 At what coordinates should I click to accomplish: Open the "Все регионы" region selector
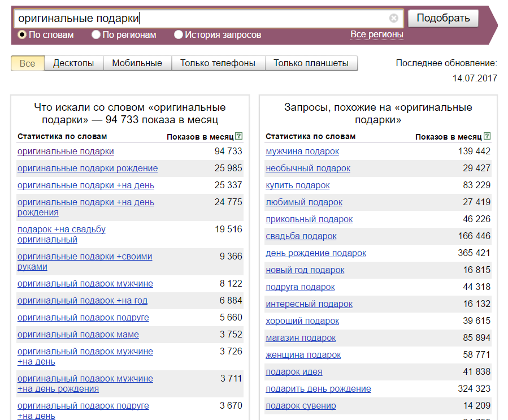tap(376, 34)
